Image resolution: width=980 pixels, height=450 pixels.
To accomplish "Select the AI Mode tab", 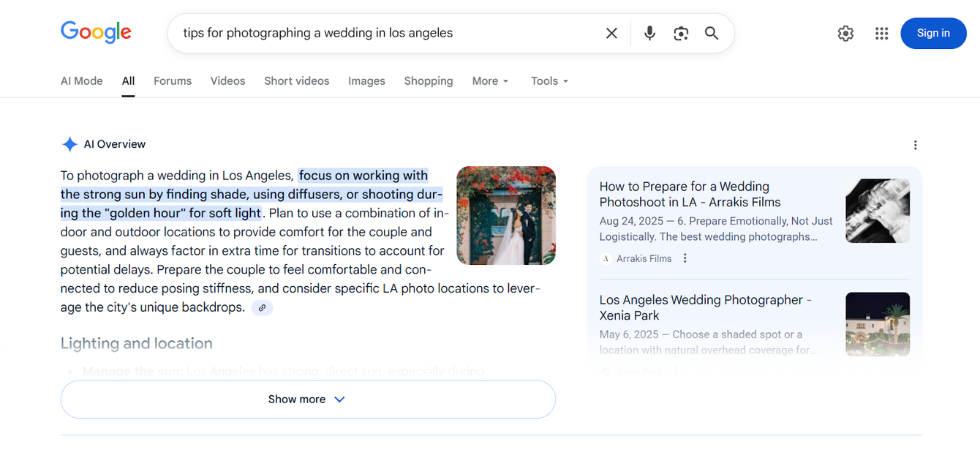I will [x=81, y=81].
